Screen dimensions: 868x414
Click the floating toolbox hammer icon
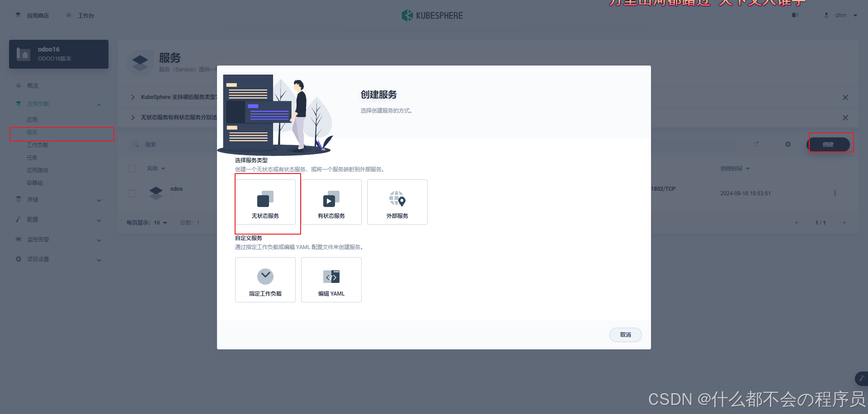(x=862, y=379)
